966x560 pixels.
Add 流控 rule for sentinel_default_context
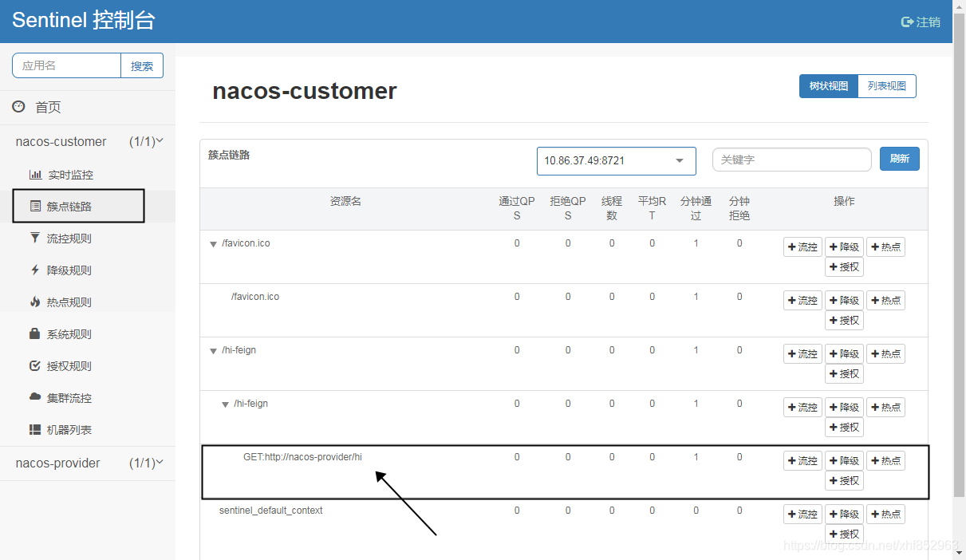point(802,515)
